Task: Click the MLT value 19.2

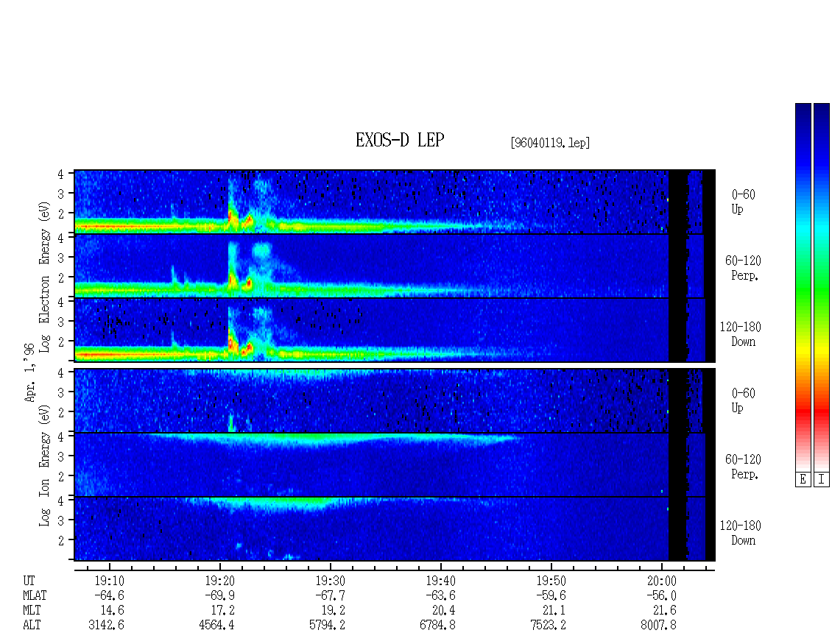Action: [x=334, y=610]
